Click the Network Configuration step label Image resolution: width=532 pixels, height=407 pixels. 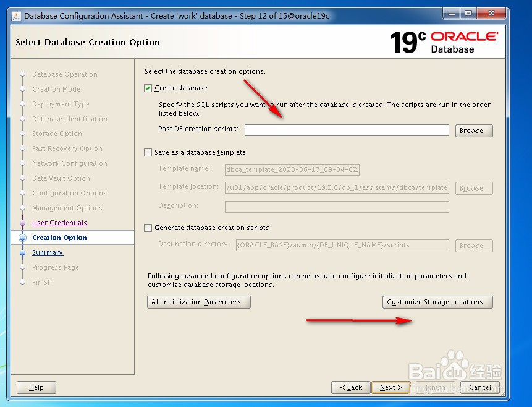coord(70,163)
